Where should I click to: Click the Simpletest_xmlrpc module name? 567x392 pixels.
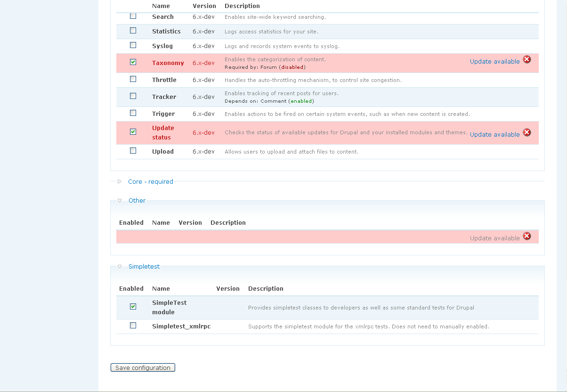pyautogui.click(x=181, y=327)
